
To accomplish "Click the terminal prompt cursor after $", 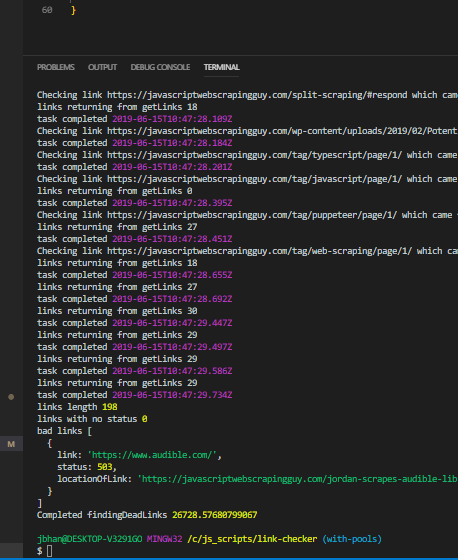I will click(x=49, y=551).
